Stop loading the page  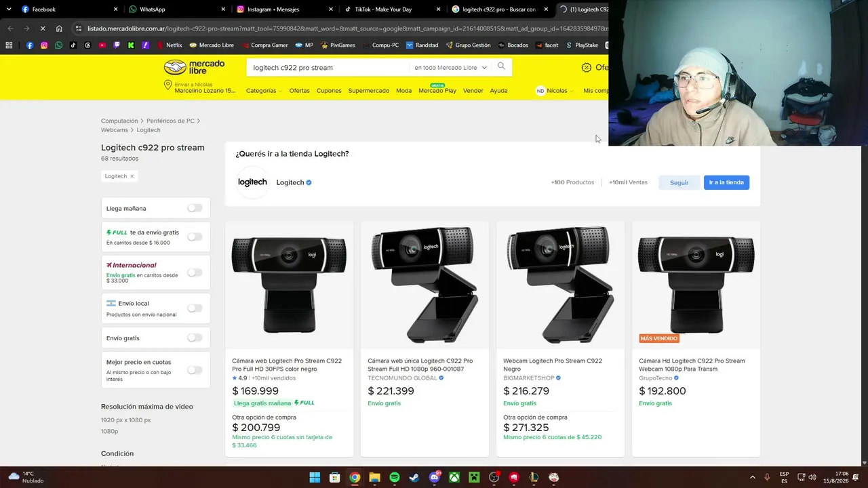coord(42,28)
